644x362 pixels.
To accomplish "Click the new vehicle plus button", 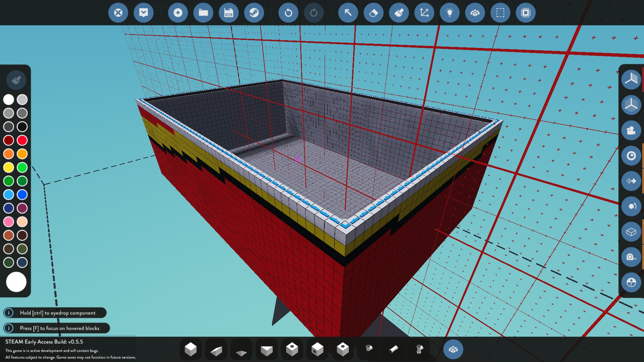I will 178,13.
